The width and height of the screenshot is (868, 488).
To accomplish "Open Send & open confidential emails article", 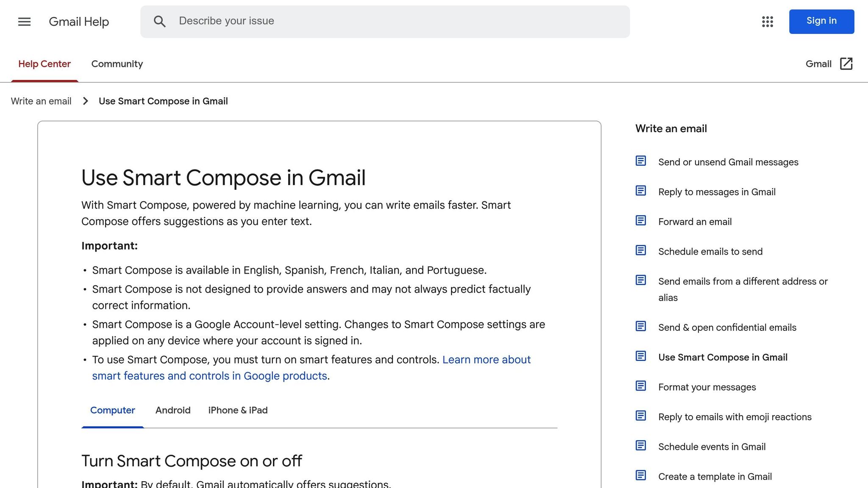I will [x=727, y=327].
